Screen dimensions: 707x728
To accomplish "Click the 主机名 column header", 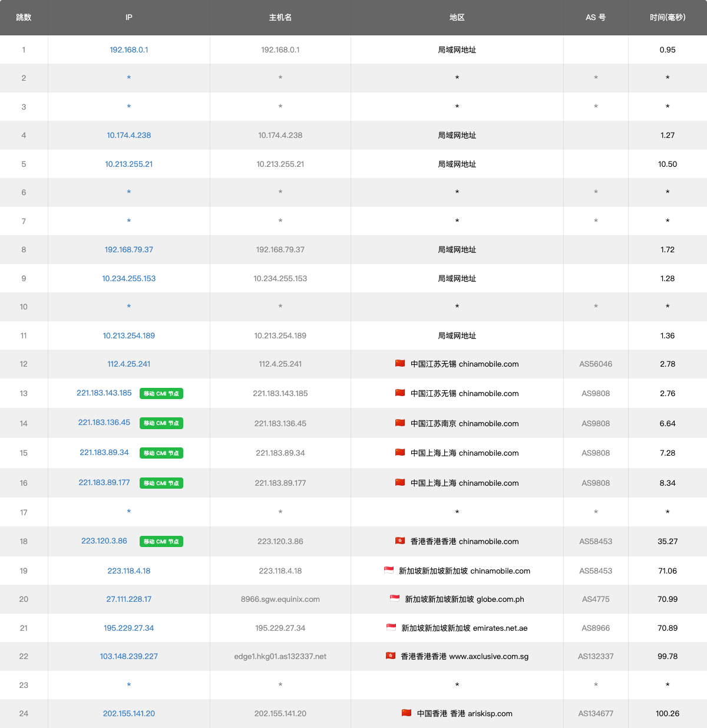I will [280, 17].
